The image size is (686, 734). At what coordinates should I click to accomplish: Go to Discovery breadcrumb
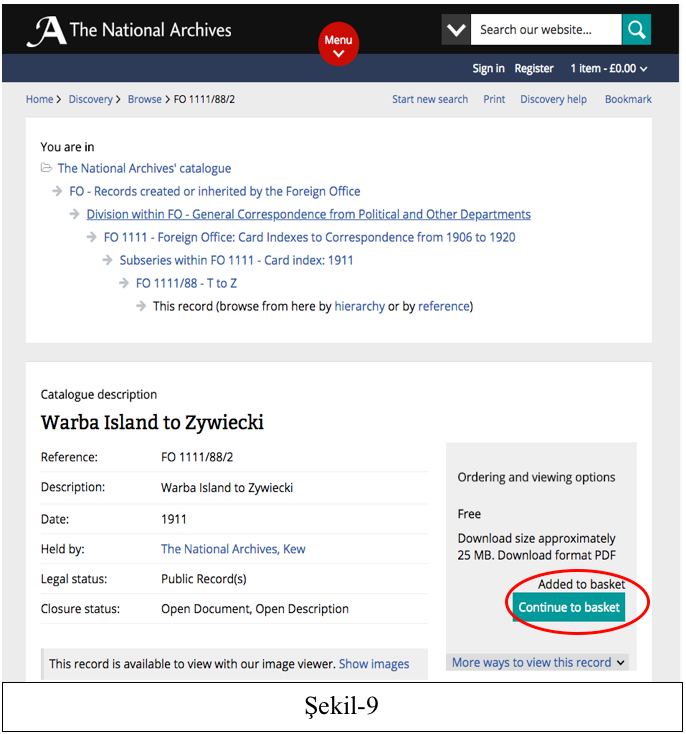[90, 99]
